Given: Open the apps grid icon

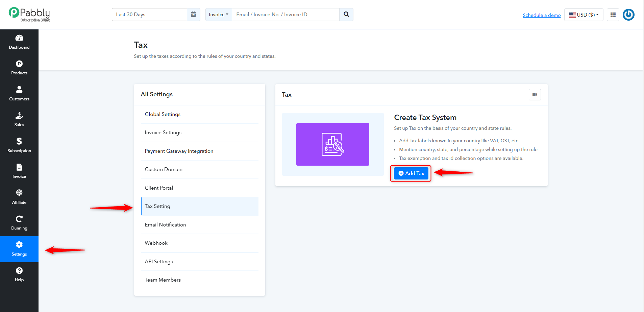Looking at the screenshot, I should tap(613, 15).
